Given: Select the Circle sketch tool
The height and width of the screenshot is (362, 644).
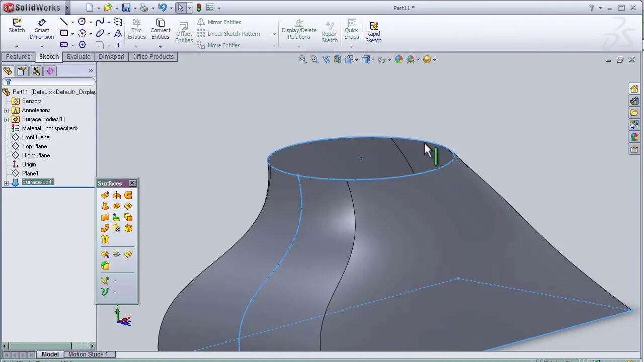Looking at the screenshot, I should 82,22.
